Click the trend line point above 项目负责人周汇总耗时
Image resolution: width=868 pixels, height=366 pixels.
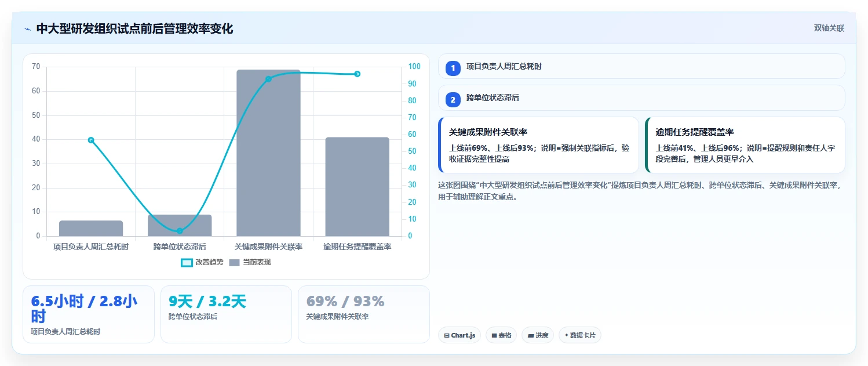click(x=91, y=140)
